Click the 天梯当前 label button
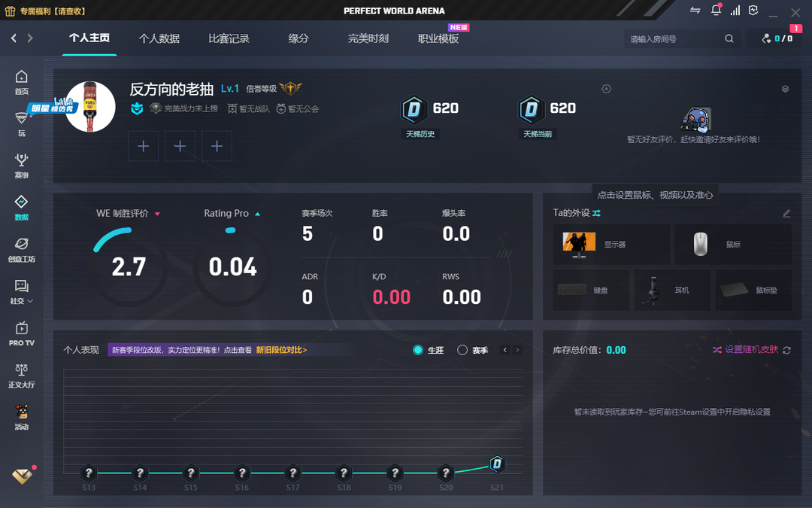812x508 pixels. coord(538,134)
